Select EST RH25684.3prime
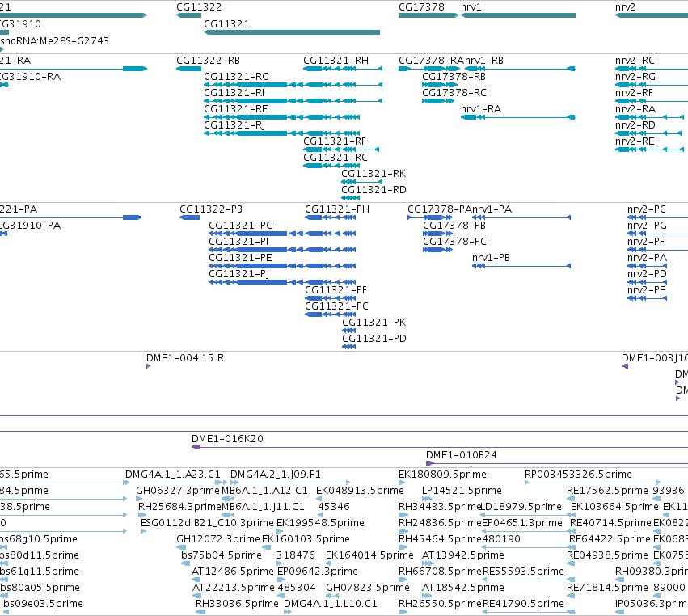This screenshot has width=688, height=616. [180, 507]
